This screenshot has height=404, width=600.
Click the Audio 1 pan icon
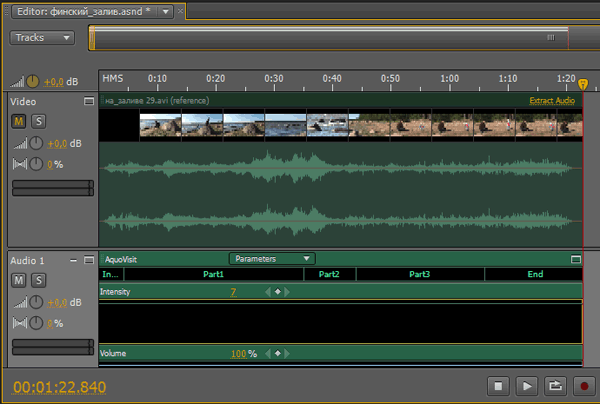coord(20,323)
